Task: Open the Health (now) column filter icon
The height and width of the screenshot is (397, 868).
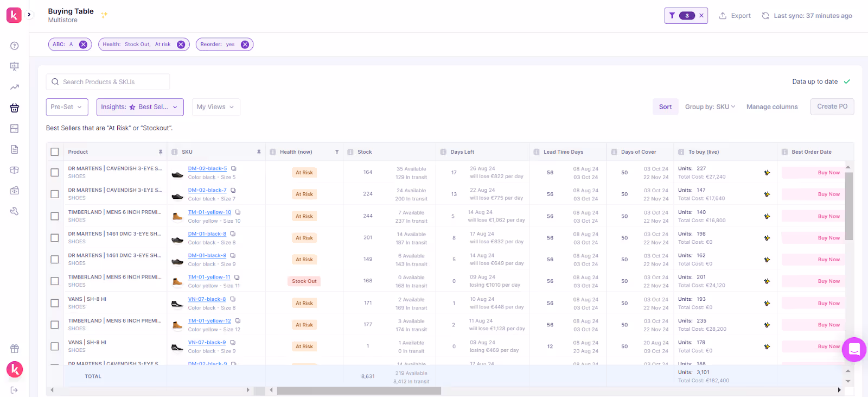Action: [x=337, y=152]
